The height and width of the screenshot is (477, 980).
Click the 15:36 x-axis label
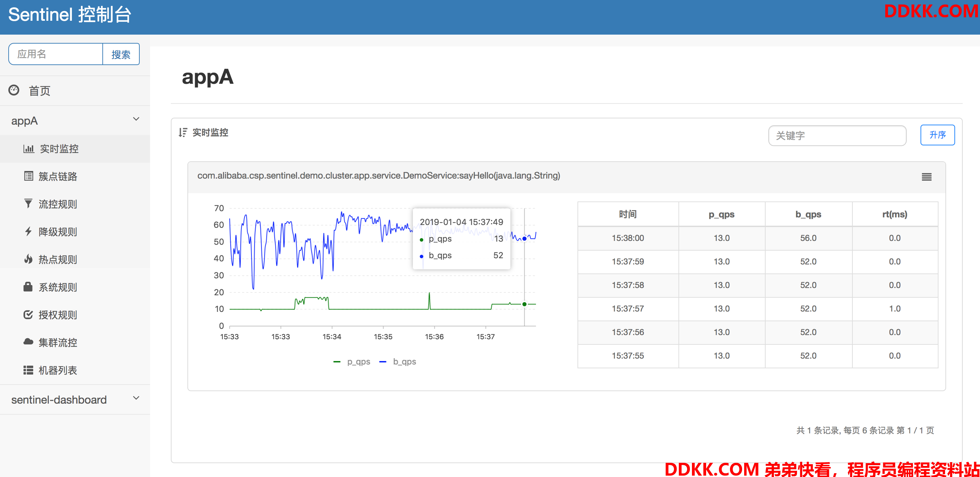pos(434,336)
